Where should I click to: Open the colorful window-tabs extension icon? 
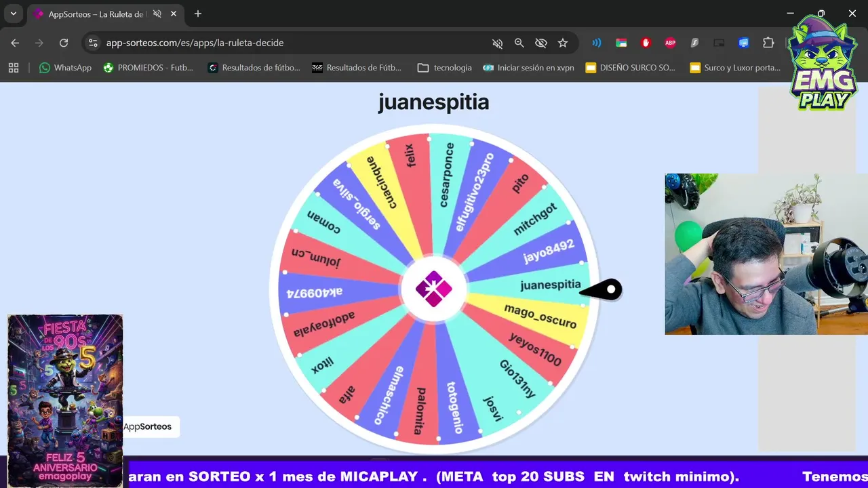point(621,43)
